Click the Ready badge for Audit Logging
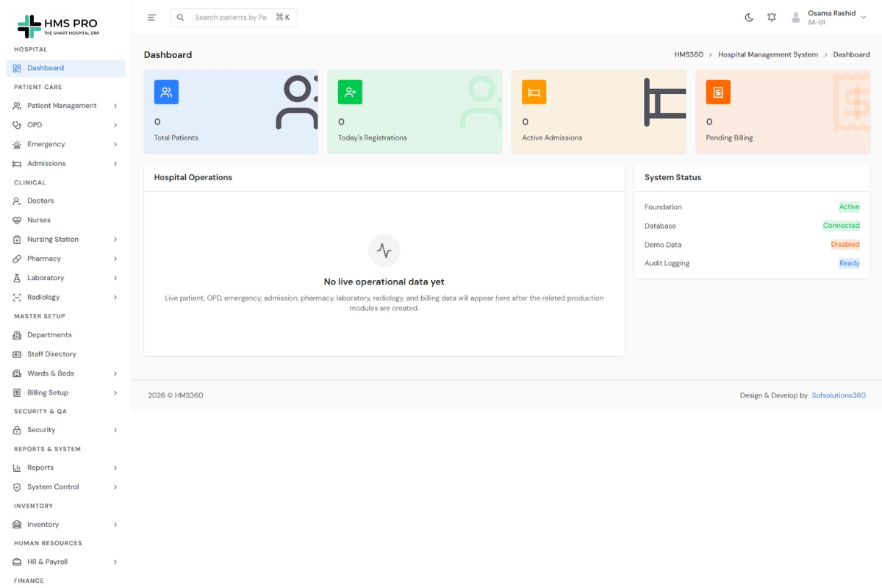 coord(849,263)
